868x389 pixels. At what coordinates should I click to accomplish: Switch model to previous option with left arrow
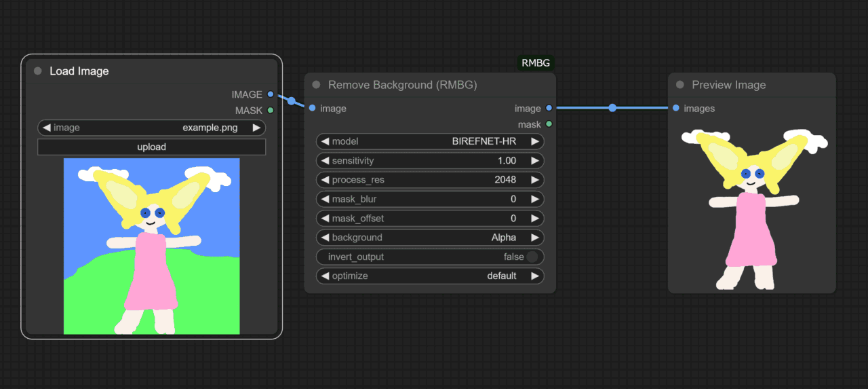pyautogui.click(x=325, y=141)
